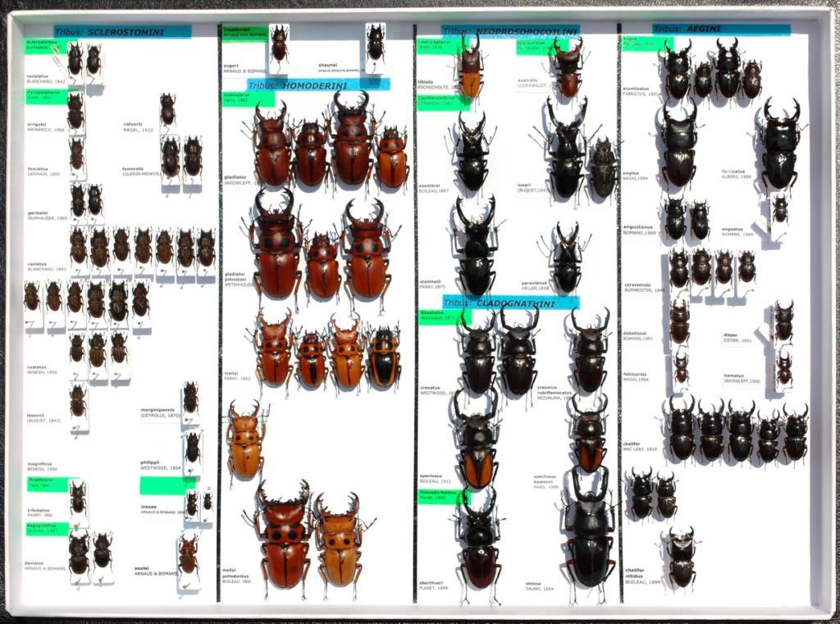
Task: Select the calverti beetle specimen
Action: coord(167,109)
